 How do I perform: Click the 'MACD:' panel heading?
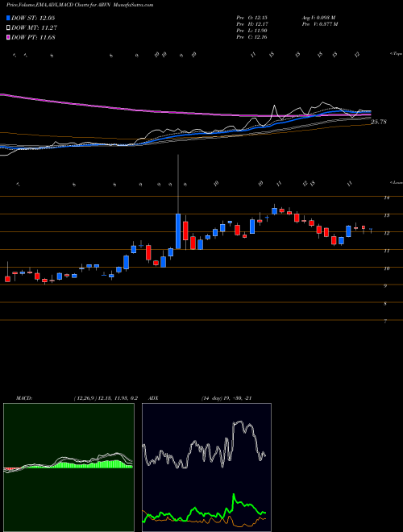[x=23, y=398]
